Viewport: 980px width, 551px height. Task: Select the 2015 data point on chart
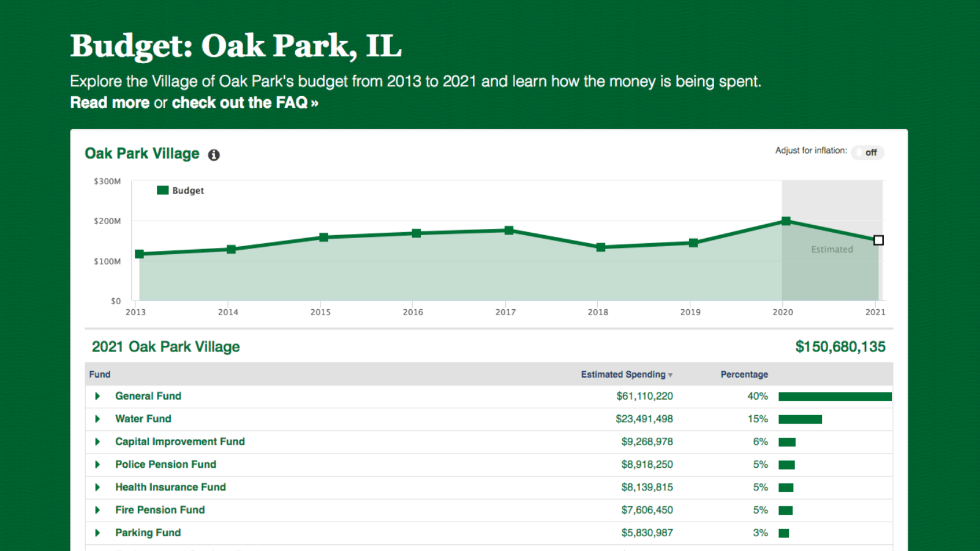click(324, 238)
